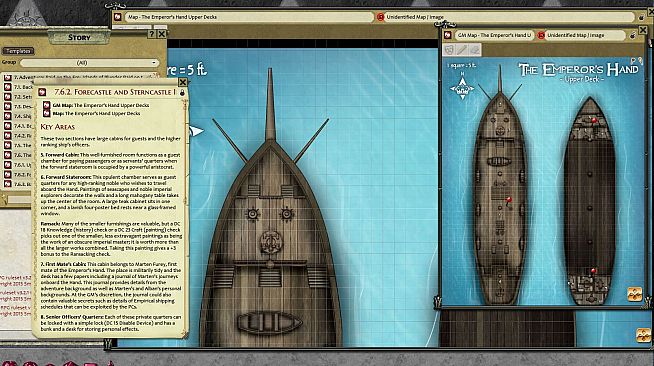Image resolution: width=654 pixels, height=366 pixels.
Task: Open story entry 7. Adventure link icon
Action: click(8, 78)
